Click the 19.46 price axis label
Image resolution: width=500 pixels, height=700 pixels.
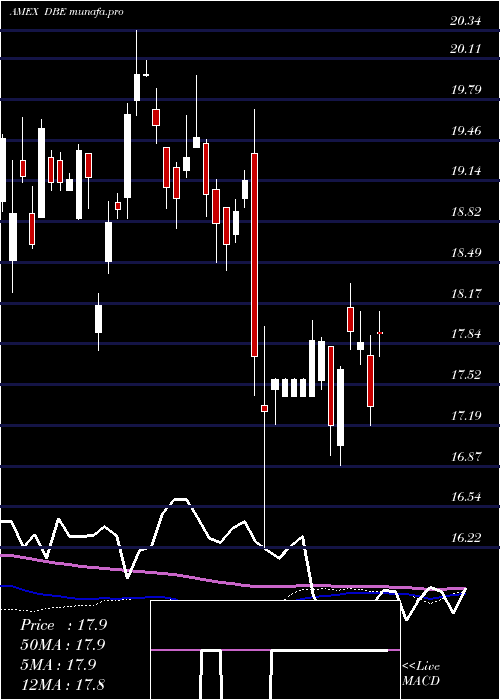point(466,131)
